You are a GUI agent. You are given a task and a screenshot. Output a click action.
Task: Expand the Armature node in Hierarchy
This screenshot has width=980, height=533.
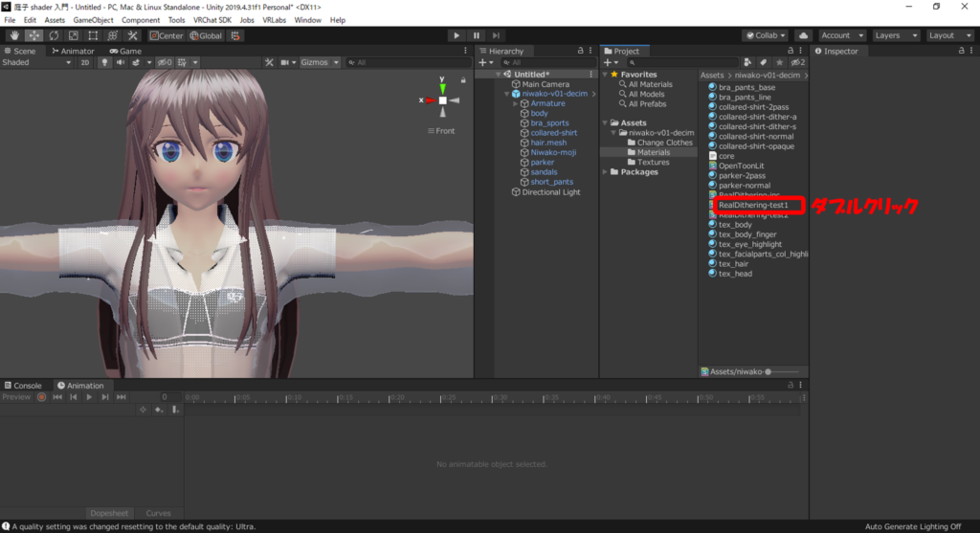pos(515,103)
